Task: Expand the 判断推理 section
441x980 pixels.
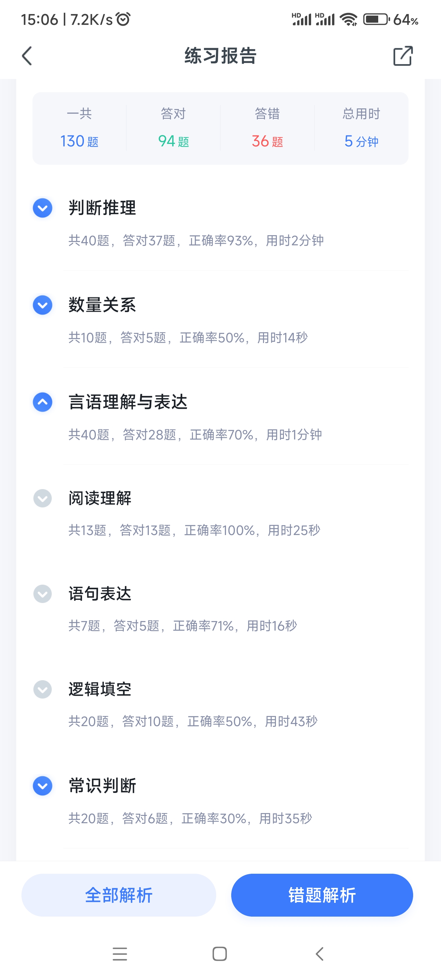Action: [x=43, y=208]
